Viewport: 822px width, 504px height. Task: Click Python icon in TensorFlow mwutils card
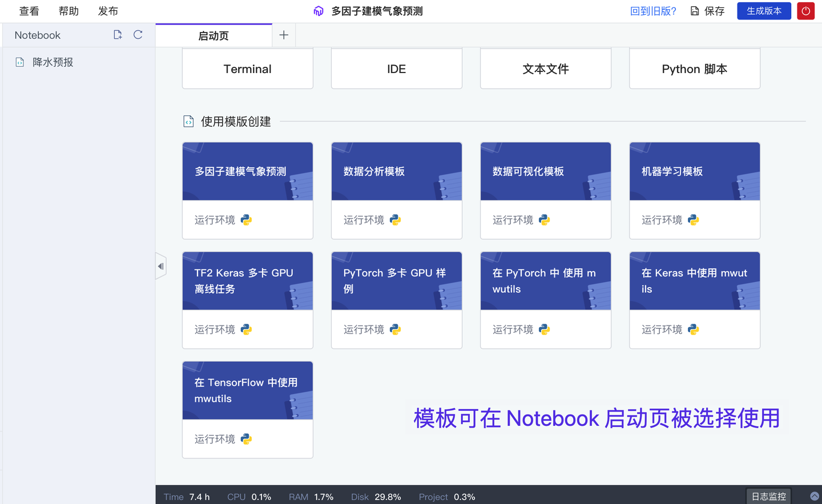246,439
